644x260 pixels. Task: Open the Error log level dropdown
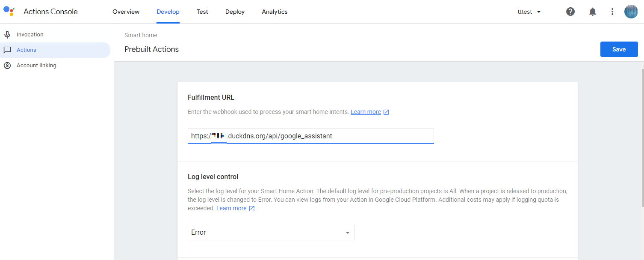271,233
